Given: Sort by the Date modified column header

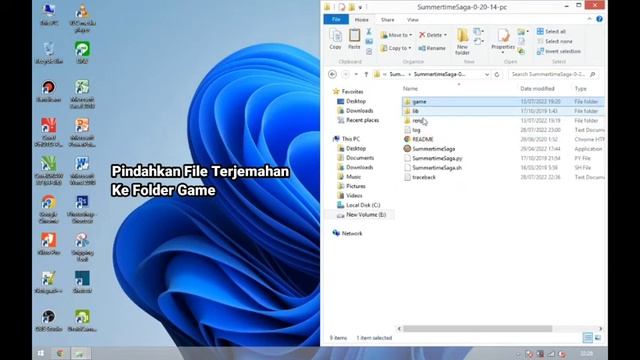Looking at the screenshot, I should coord(537,89).
